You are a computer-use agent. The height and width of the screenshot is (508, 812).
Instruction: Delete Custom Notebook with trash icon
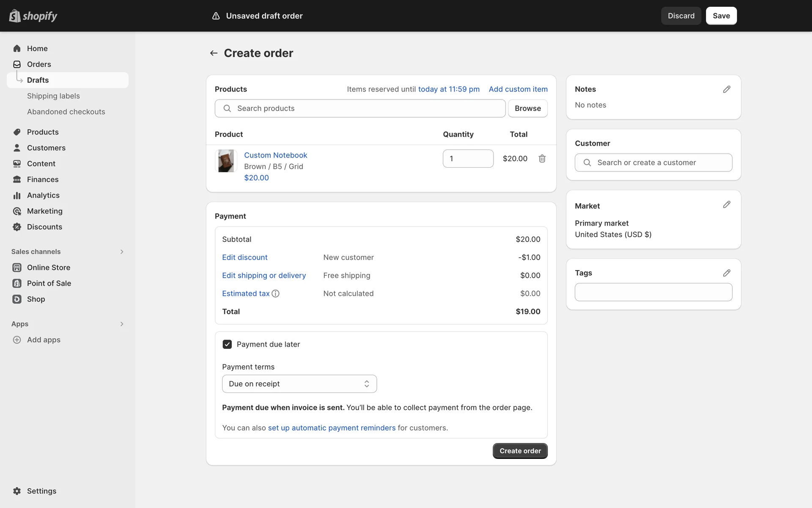[x=542, y=158]
